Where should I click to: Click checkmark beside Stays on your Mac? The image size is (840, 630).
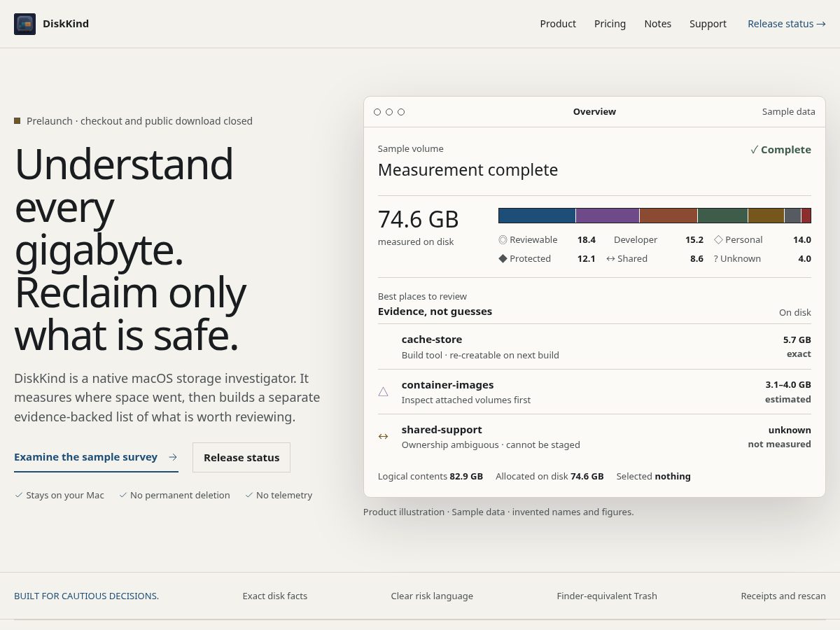tap(19, 495)
